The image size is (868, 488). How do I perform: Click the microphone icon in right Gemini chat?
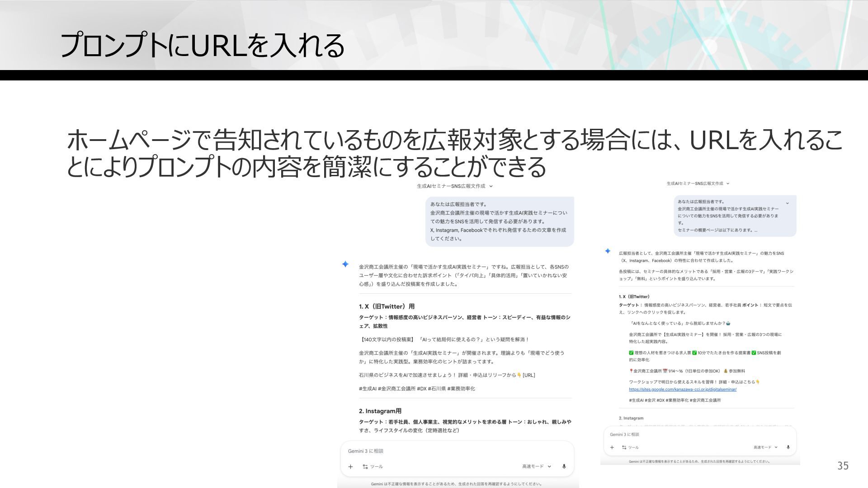[x=788, y=447]
